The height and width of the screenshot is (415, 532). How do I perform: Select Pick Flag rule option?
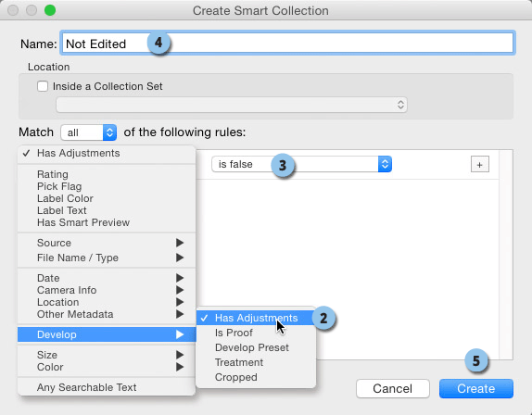pyautogui.click(x=59, y=186)
